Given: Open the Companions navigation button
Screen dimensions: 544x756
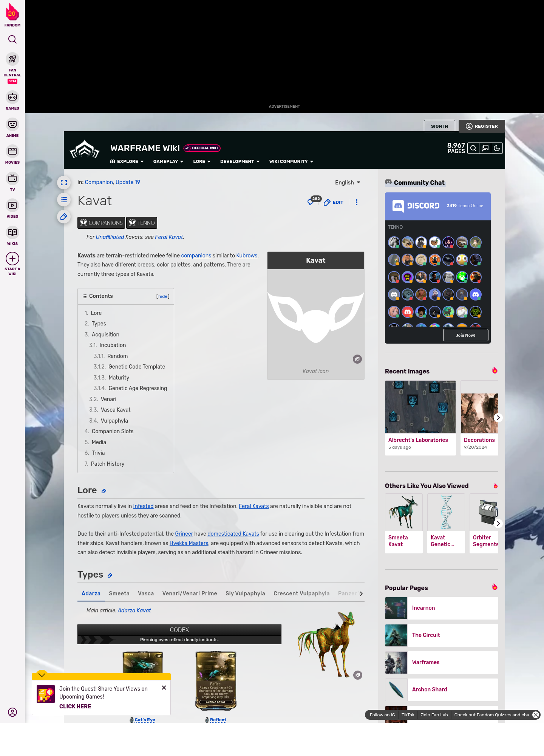Looking at the screenshot, I should (102, 223).
